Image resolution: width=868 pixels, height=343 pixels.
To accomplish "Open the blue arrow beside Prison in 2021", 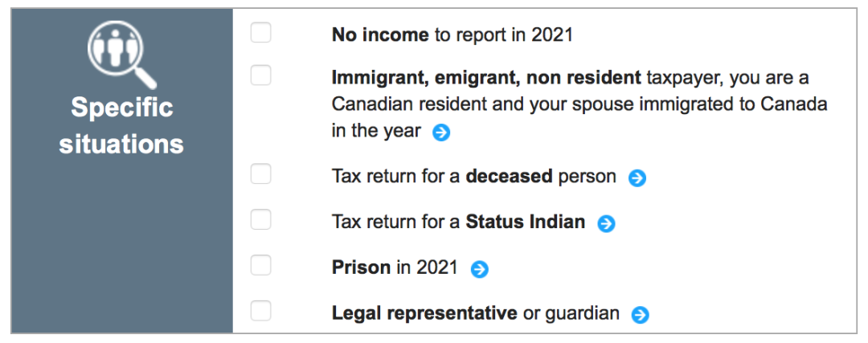I will (479, 269).
